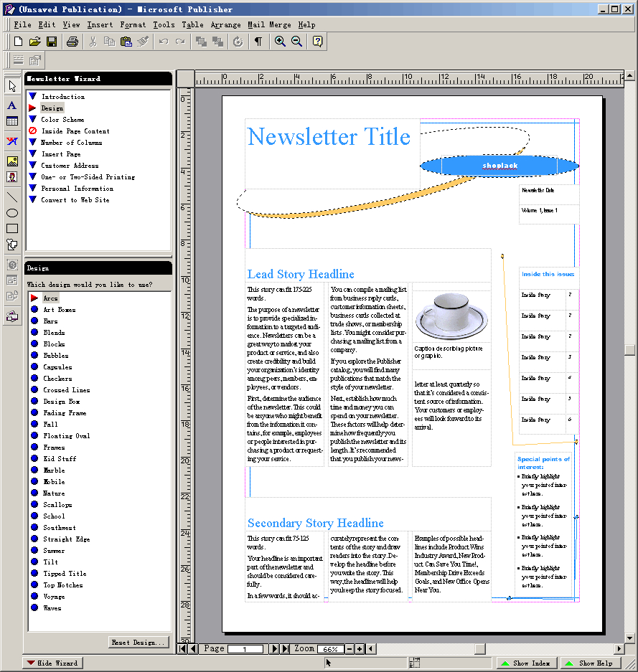Click the Hide Wizard button
The height and width of the screenshot is (672, 638).
click(52, 662)
